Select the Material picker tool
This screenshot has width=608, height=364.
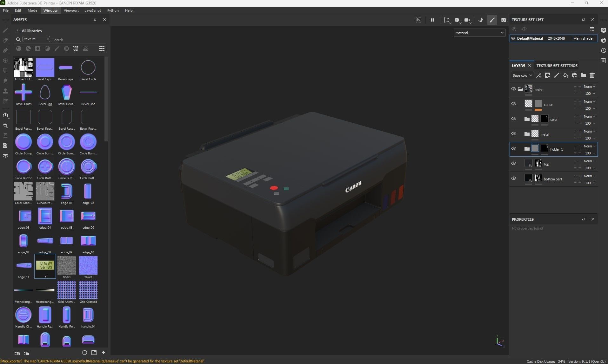(5, 101)
